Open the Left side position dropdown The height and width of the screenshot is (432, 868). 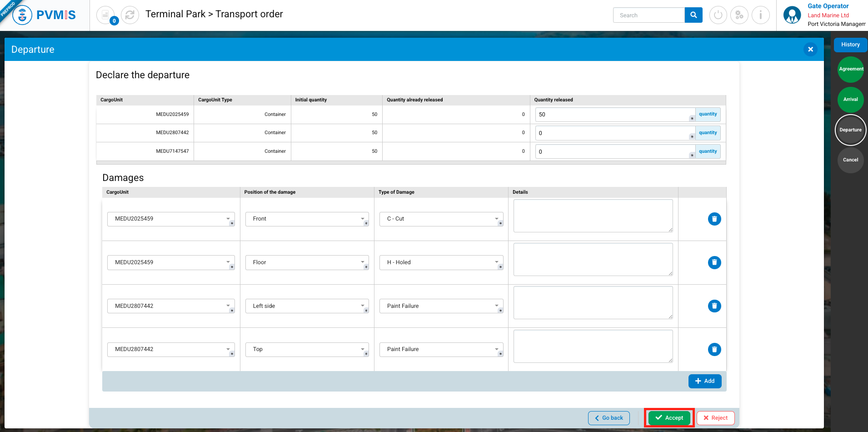307,306
